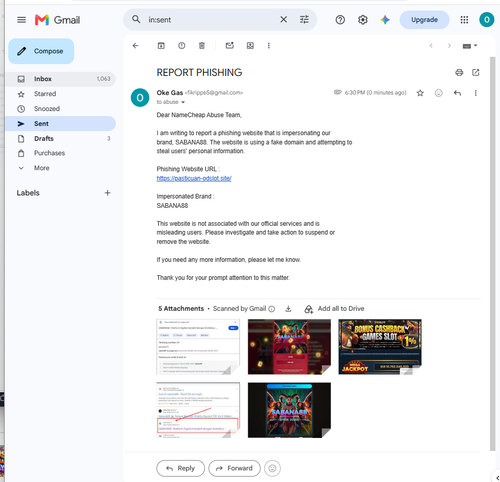This screenshot has width=500, height=482.
Task: Click the Labels heading
Action: 28,193
